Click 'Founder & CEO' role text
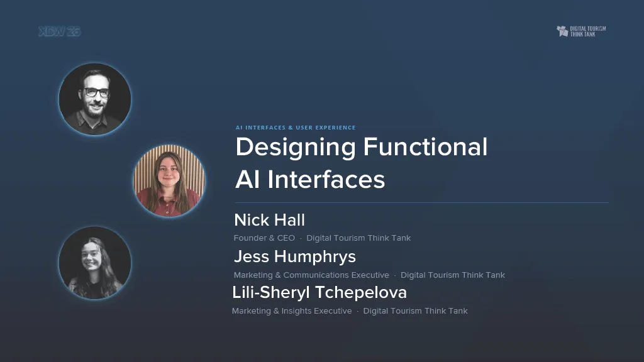 (x=264, y=238)
